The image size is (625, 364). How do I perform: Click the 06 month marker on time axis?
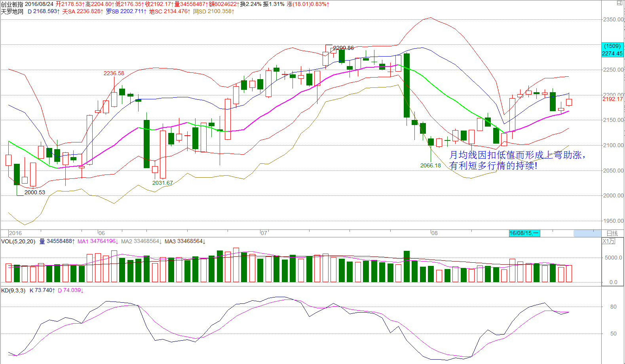(x=102, y=233)
